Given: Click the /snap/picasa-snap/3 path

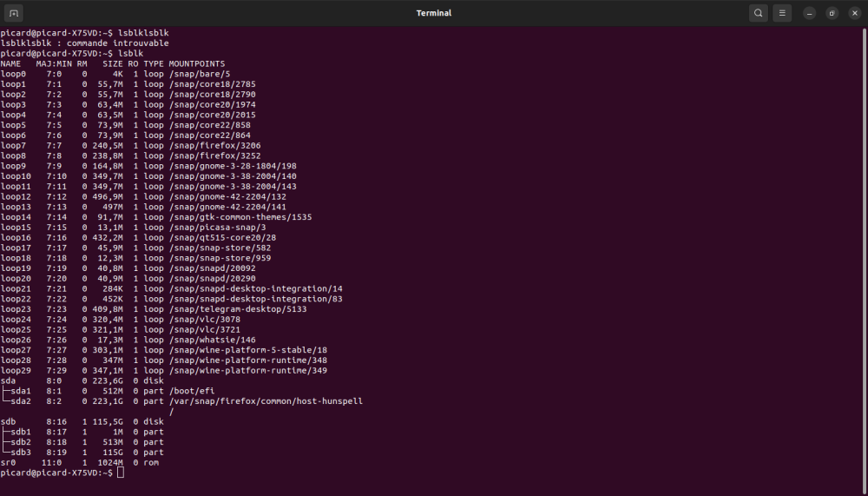Looking at the screenshot, I should point(217,228).
